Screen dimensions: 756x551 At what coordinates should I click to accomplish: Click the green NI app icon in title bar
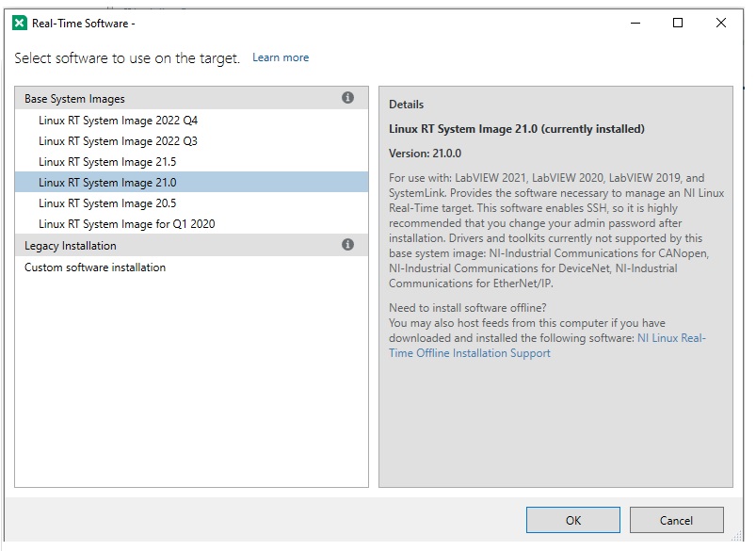pyautogui.click(x=20, y=24)
